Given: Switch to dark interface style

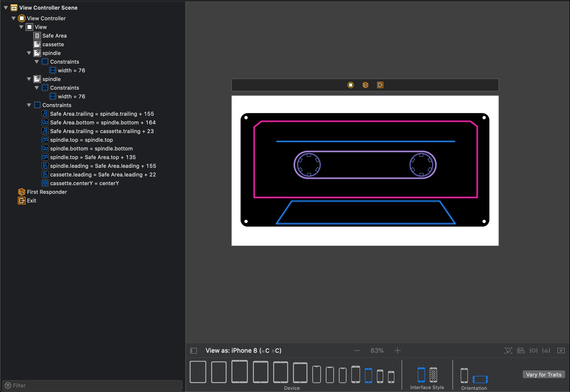Looking at the screenshot, I should pyautogui.click(x=433, y=375).
